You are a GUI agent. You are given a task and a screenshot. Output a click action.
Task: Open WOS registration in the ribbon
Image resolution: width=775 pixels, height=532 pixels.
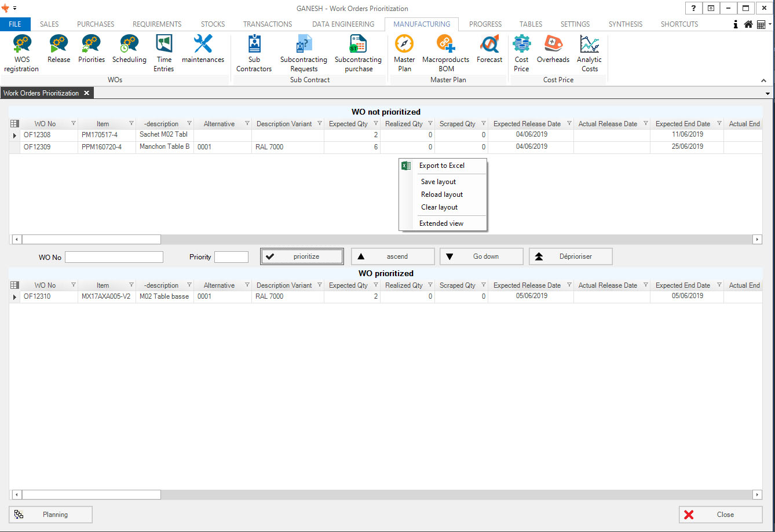click(21, 53)
